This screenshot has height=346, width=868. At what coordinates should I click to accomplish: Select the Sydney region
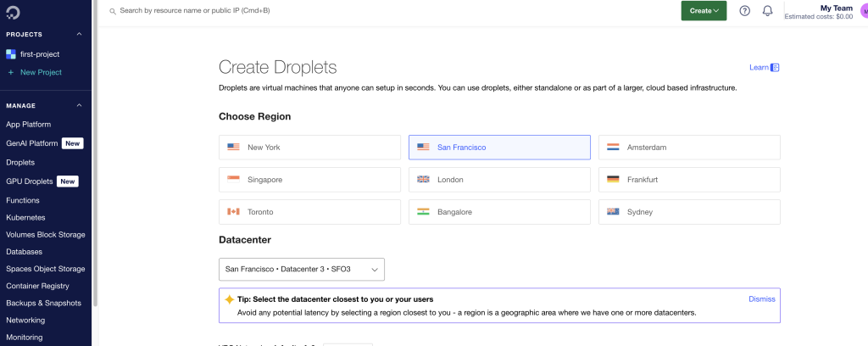point(689,212)
